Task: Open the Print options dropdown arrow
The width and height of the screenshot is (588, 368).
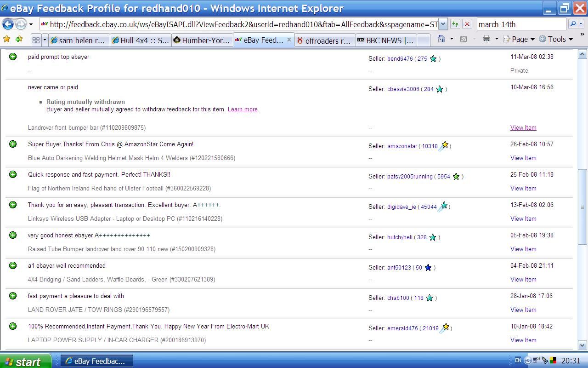Action: tap(497, 40)
